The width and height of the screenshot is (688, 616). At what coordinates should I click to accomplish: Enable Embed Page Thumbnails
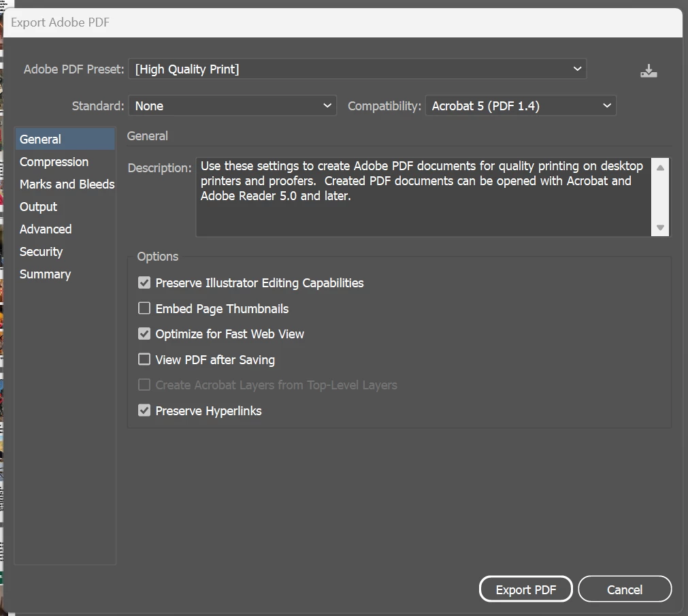point(144,308)
